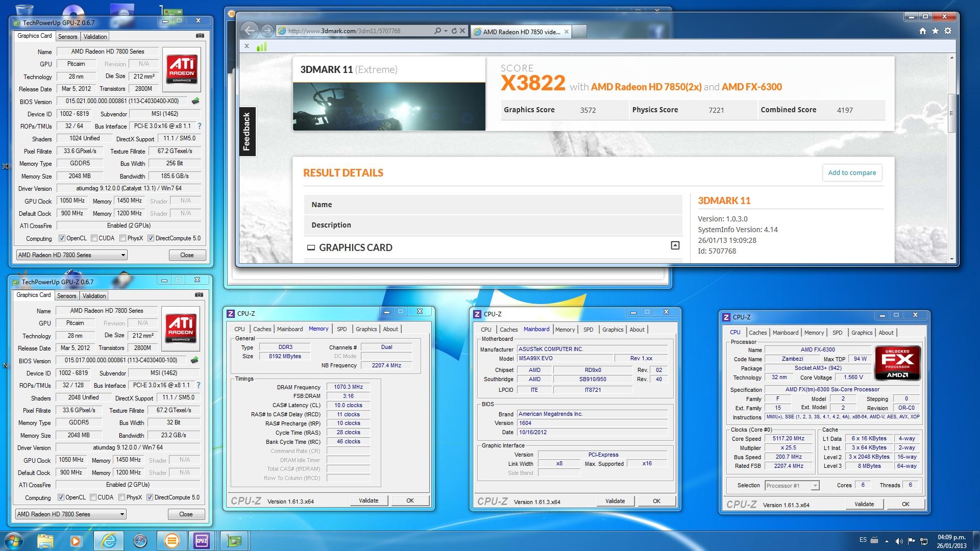
Task: Click Close button in lower GPU-Z
Action: tap(186, 514)
